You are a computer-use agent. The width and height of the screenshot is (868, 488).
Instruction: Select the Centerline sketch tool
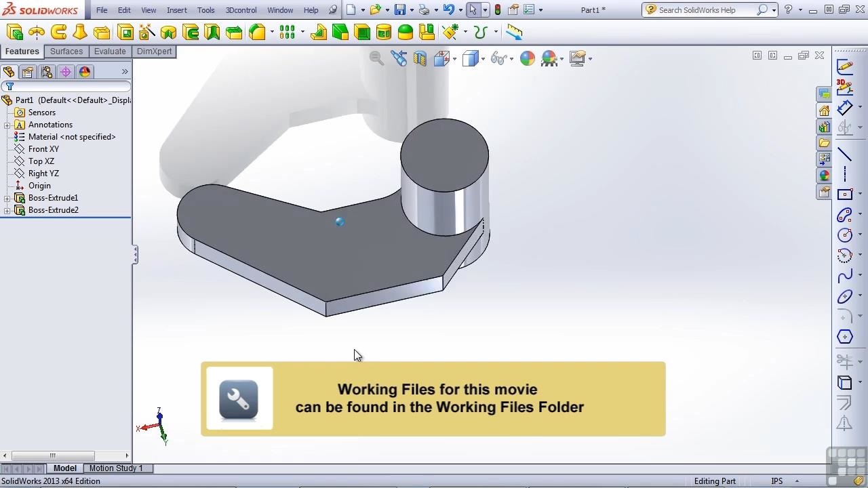click(x=844, y=174)
